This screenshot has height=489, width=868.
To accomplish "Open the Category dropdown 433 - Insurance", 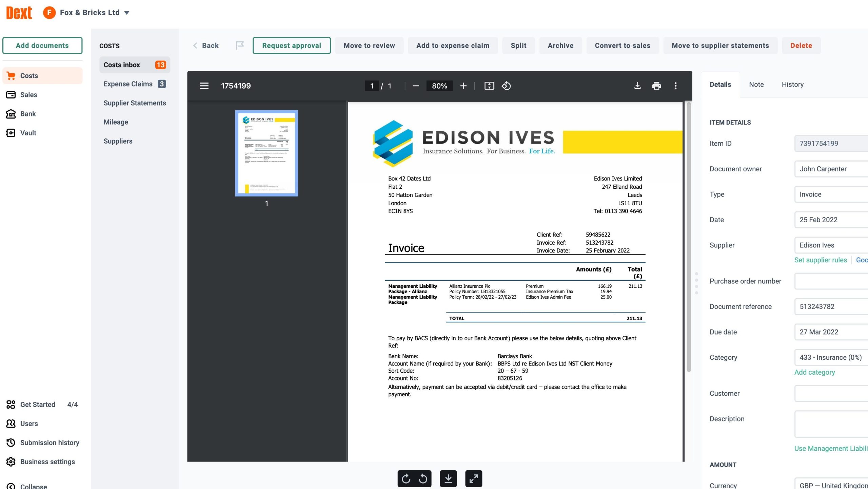I will 831,358.
